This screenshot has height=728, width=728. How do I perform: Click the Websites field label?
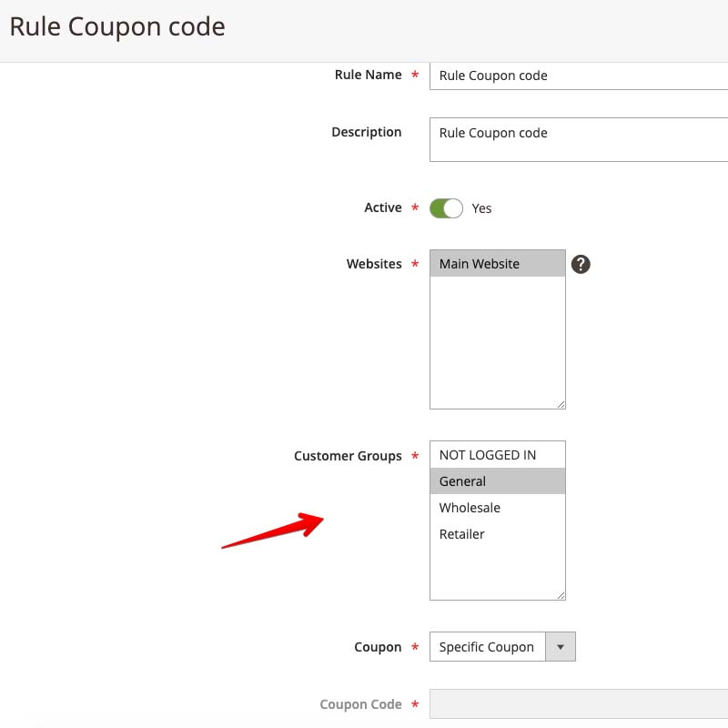[373, 264]
